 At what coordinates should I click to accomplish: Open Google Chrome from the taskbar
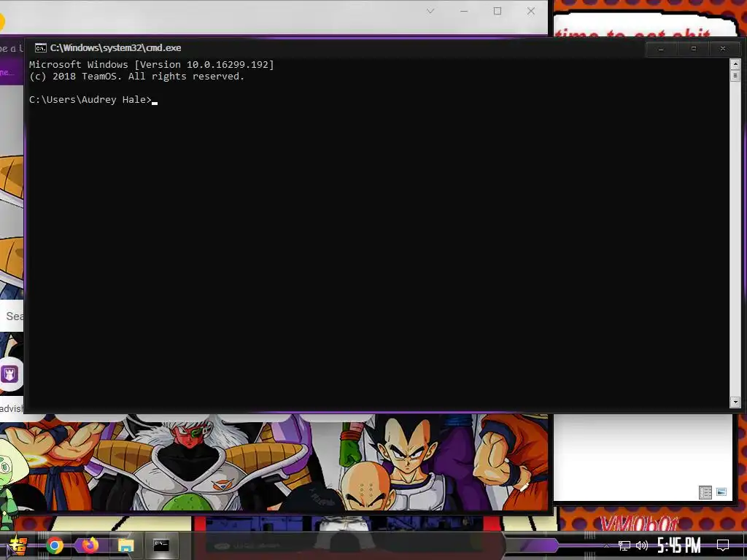[x=55, y=545]
